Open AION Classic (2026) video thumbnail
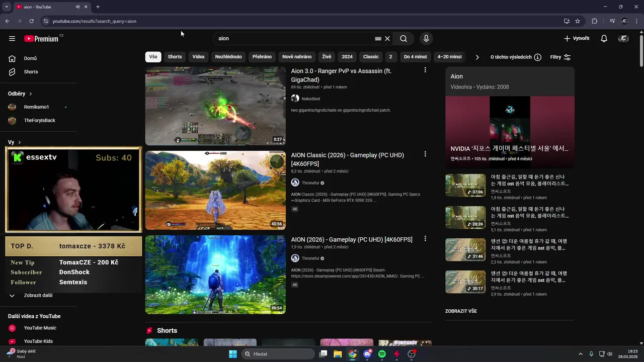644x362 pixels. 215,191
